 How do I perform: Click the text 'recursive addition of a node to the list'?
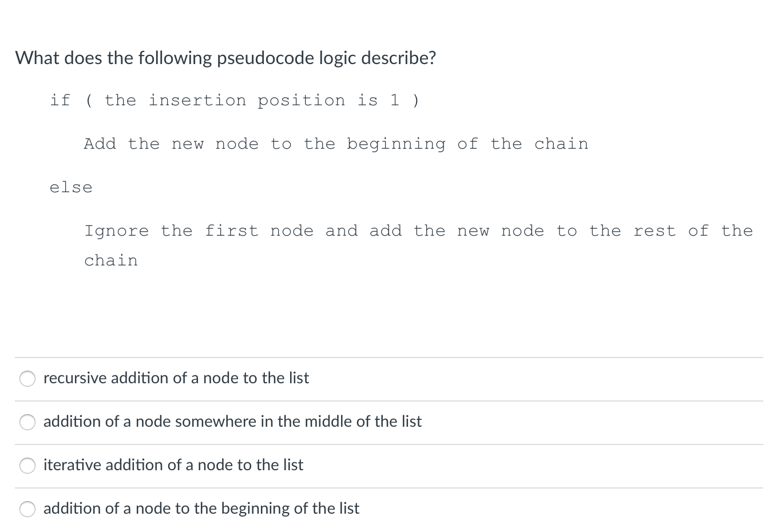click(x=176, y=378)
